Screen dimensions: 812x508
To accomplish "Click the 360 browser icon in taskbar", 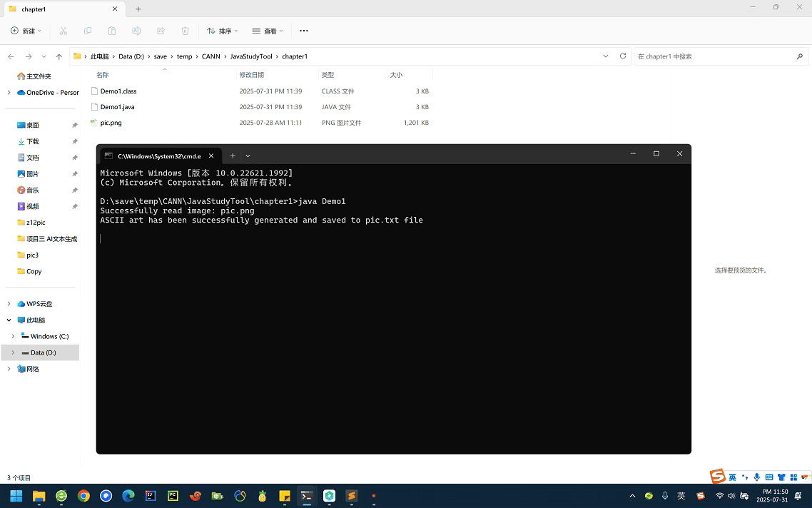I will (x=61, y=496).
